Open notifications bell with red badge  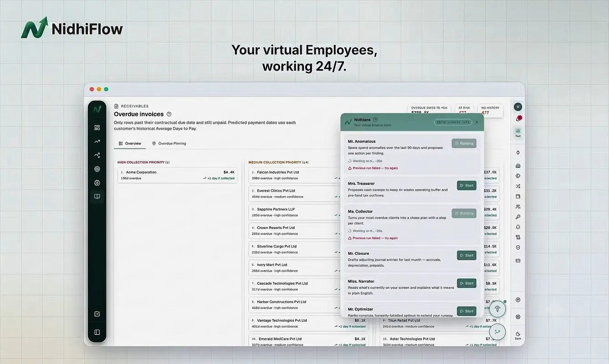pos(518,119)
